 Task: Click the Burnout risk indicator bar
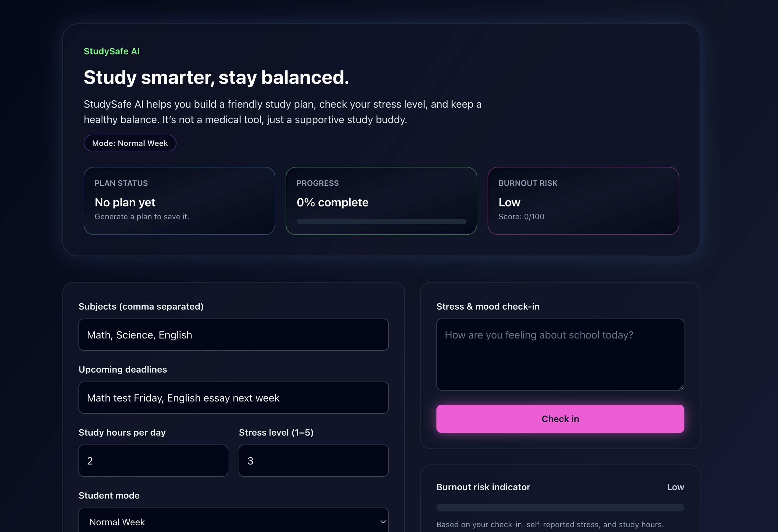tap(560, 507)
